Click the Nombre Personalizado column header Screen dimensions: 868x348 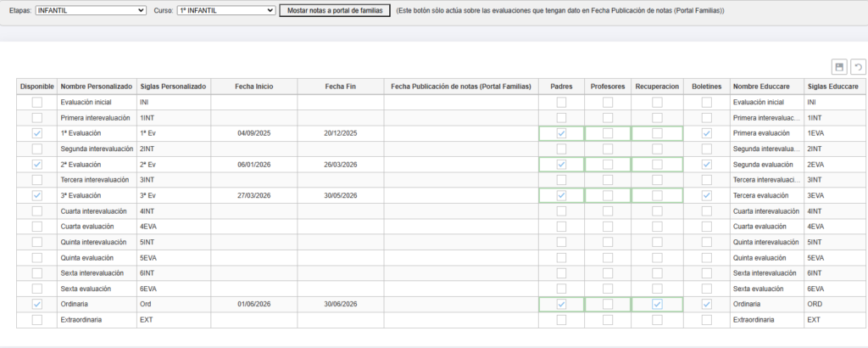(x=97, y=87)
